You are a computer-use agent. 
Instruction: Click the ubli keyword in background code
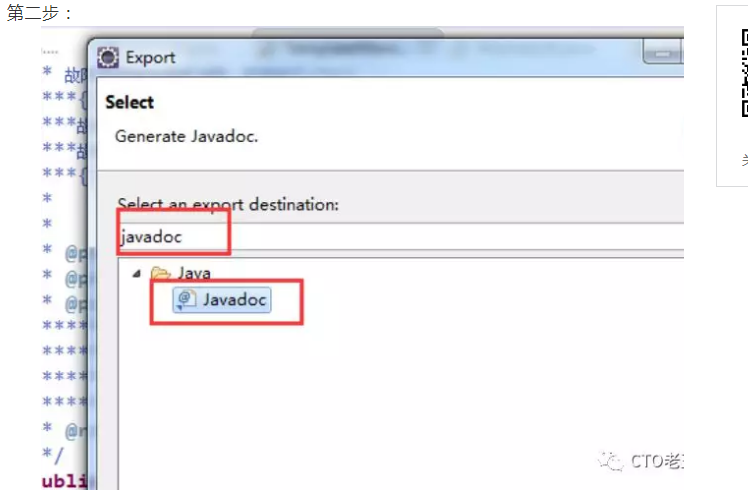point(65,481)
